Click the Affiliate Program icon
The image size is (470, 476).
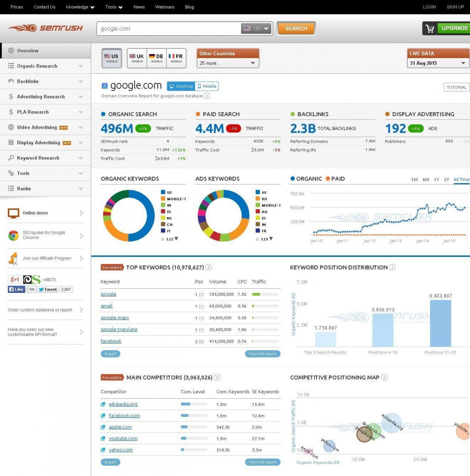[13, 258]
